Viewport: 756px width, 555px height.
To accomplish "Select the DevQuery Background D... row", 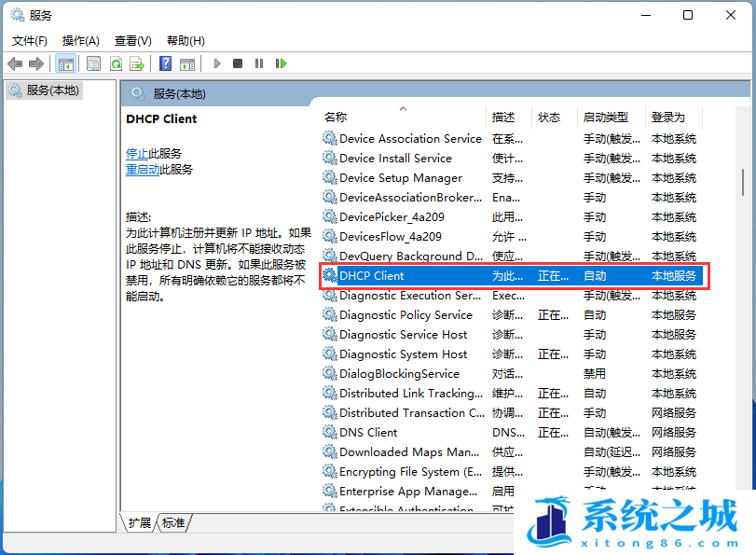I will click(511, 256).
